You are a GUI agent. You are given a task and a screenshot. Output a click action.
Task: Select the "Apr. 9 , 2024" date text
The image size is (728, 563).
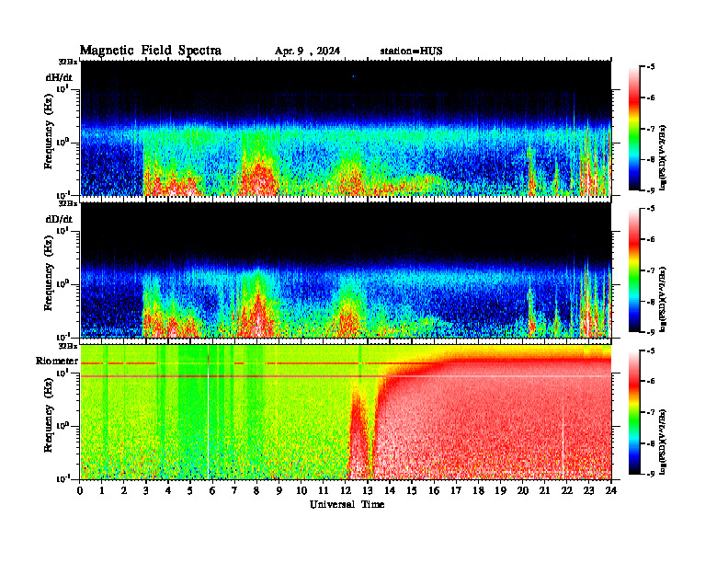(x=307, y=52)
